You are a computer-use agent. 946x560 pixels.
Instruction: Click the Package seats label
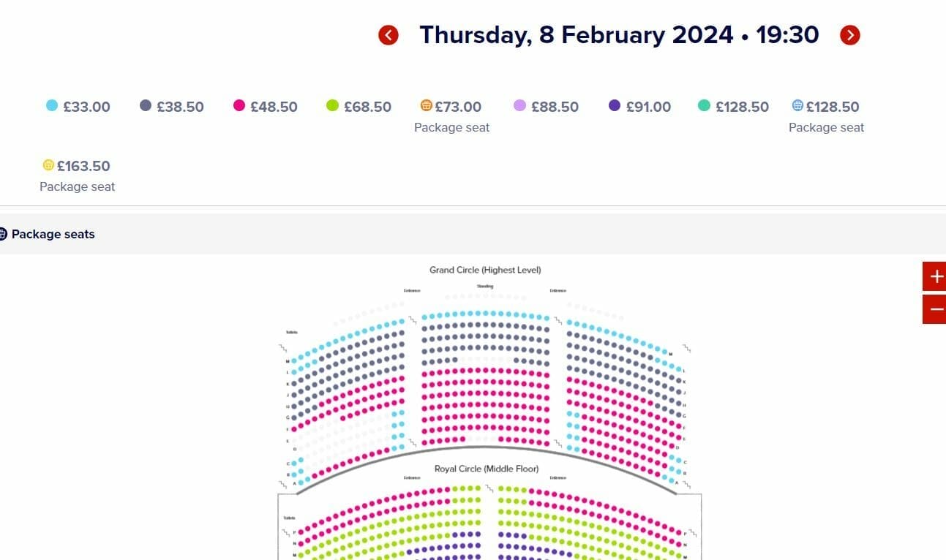pos(53,235)
